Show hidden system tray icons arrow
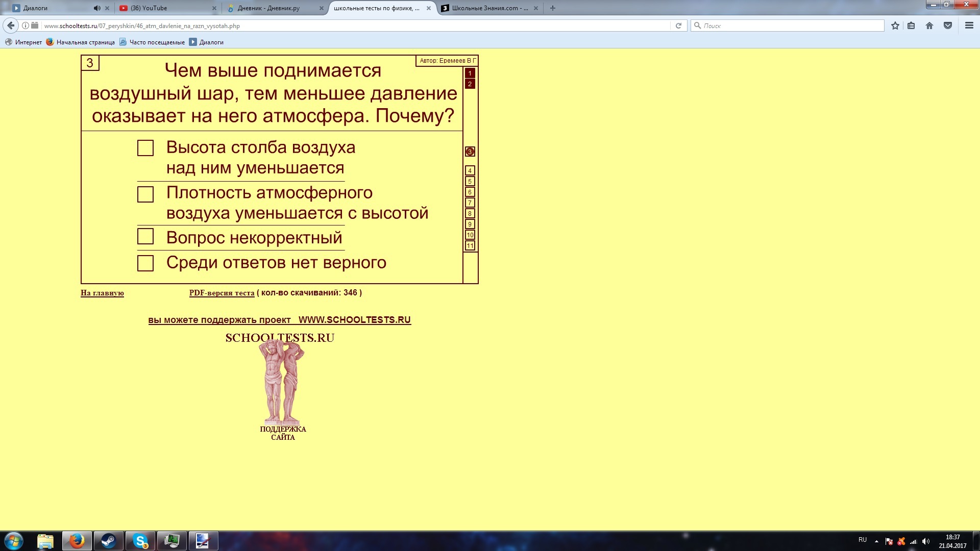The image size is (980, 551). (x=876, y=541)
